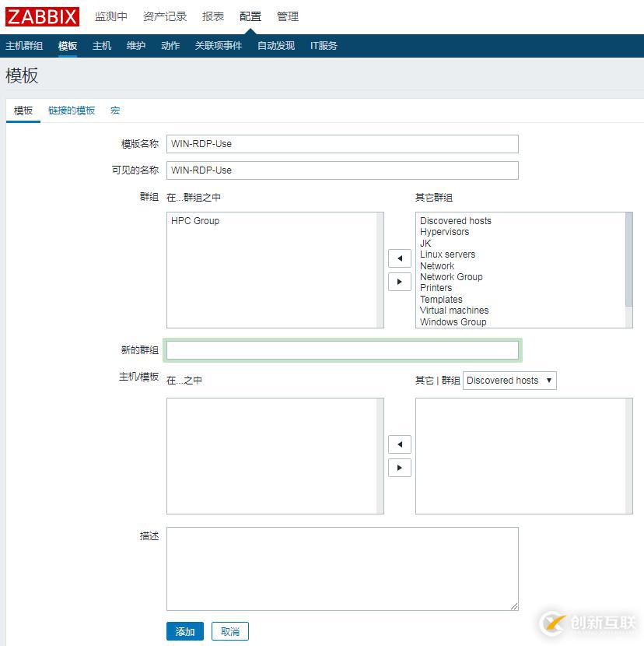Click the ZABBIX logo
The image size is (644, 646).
point(42,16)
